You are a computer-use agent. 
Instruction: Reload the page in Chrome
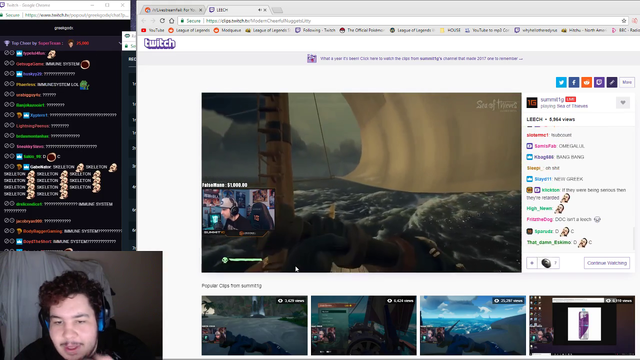coord(162,21)
